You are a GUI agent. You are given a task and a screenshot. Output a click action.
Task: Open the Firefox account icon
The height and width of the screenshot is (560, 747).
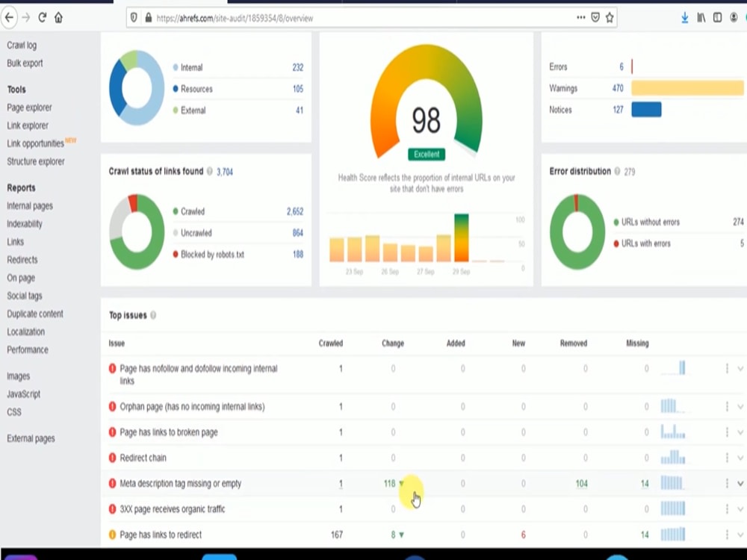[734, 18]
